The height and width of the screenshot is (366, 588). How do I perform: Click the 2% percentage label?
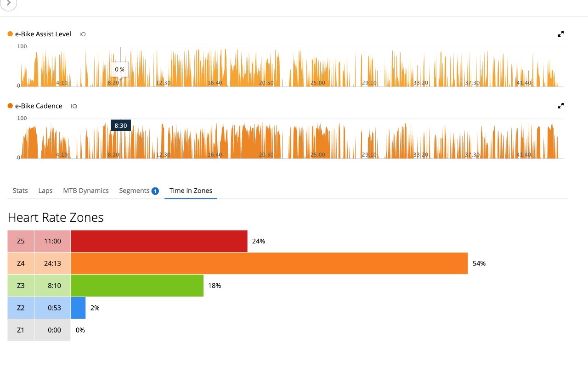coord(95,308)
